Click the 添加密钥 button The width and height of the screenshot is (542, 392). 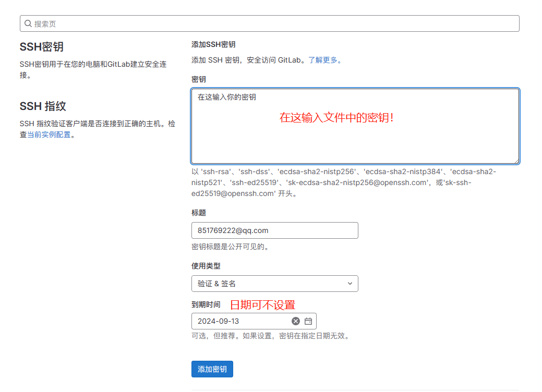tap(212, 369)
